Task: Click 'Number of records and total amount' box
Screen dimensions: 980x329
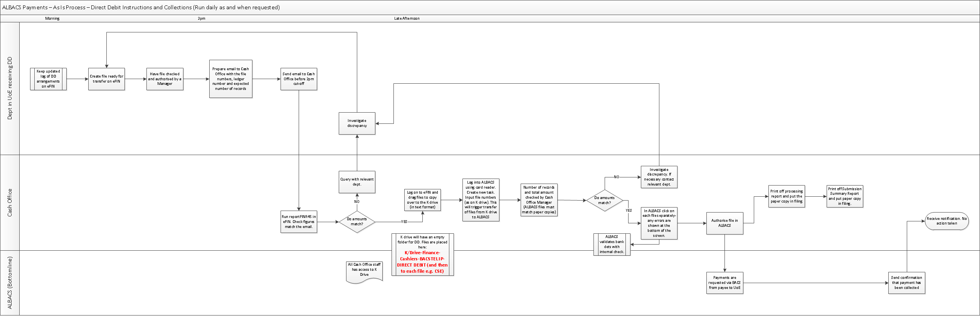Action: pos(539,200)
